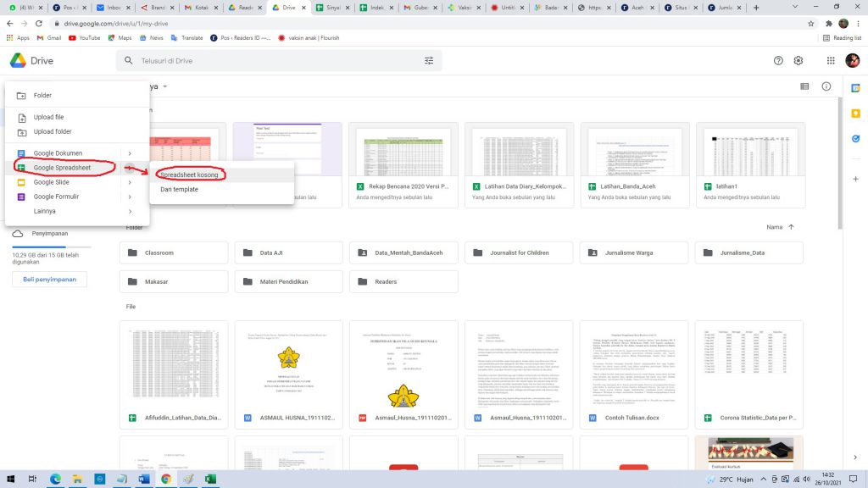The height and width of the screenshot is (488, 868).
Task: Open the Google account avatar
Action: point(853,61)
